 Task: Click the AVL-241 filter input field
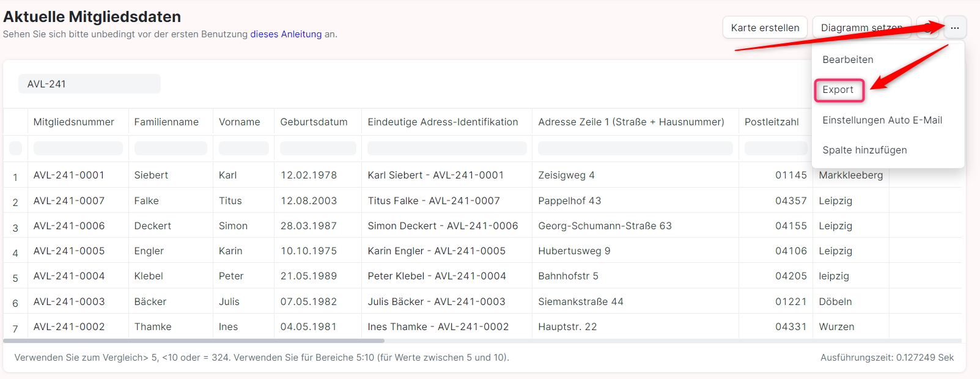coord(89,84)
